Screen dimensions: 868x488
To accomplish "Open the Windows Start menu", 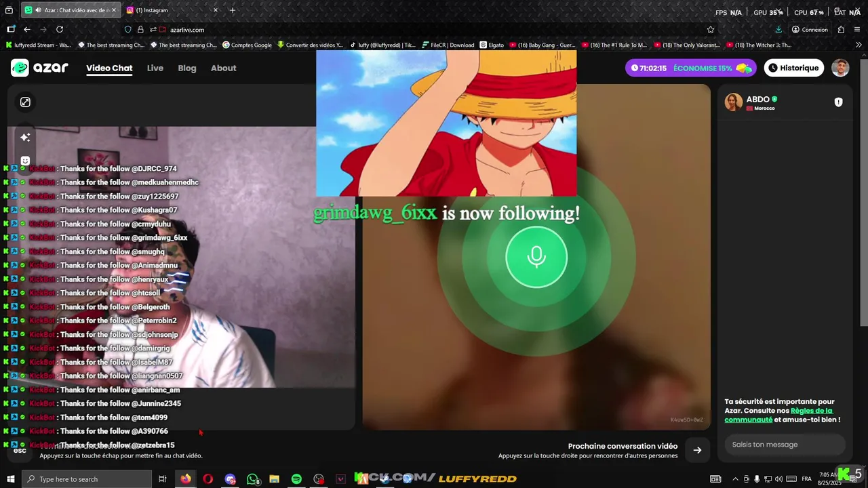I will click(x=10, y=479).
